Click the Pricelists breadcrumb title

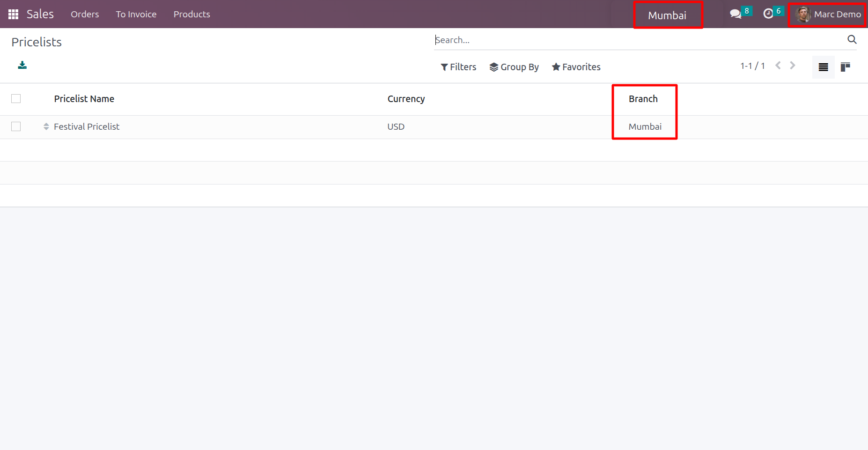tap(37, 42)
